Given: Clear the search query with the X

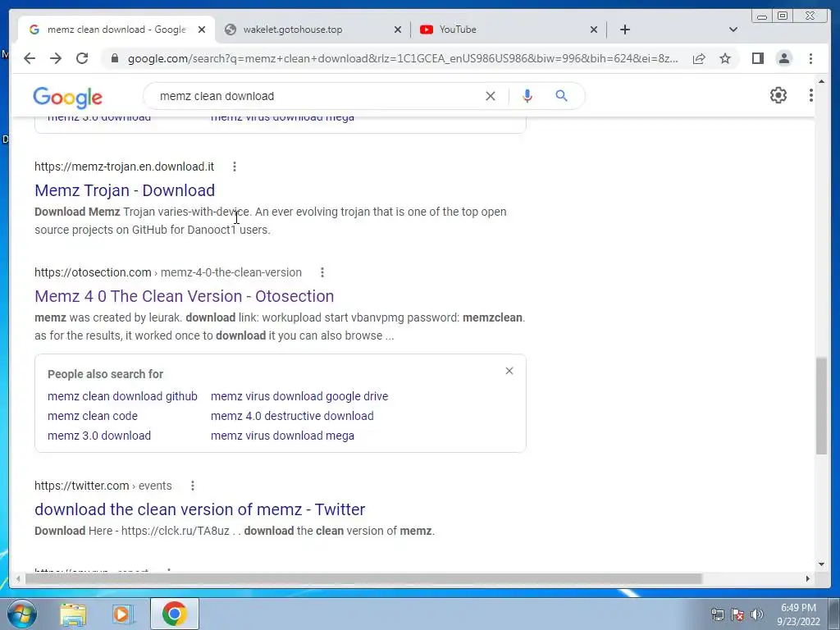Looking at the screenshot, I should tap(491, 96).
